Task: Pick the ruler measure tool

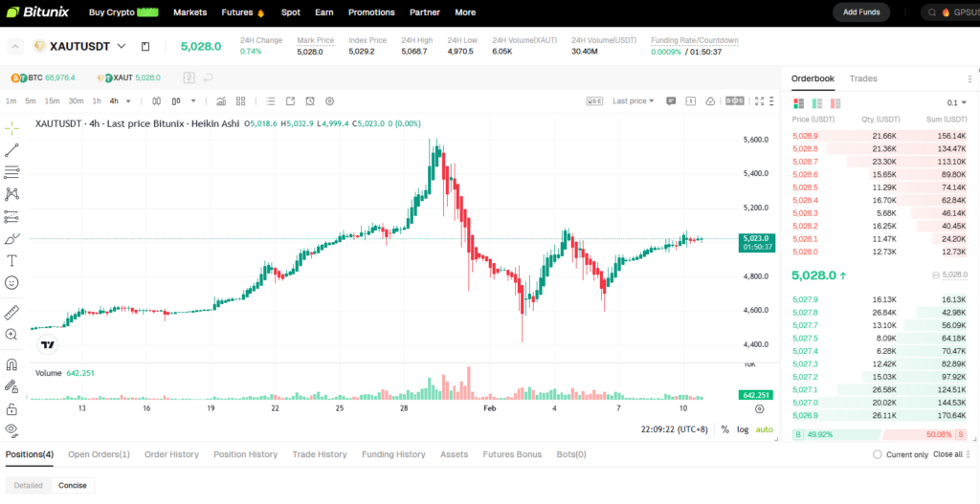Action: coord(12,313)
